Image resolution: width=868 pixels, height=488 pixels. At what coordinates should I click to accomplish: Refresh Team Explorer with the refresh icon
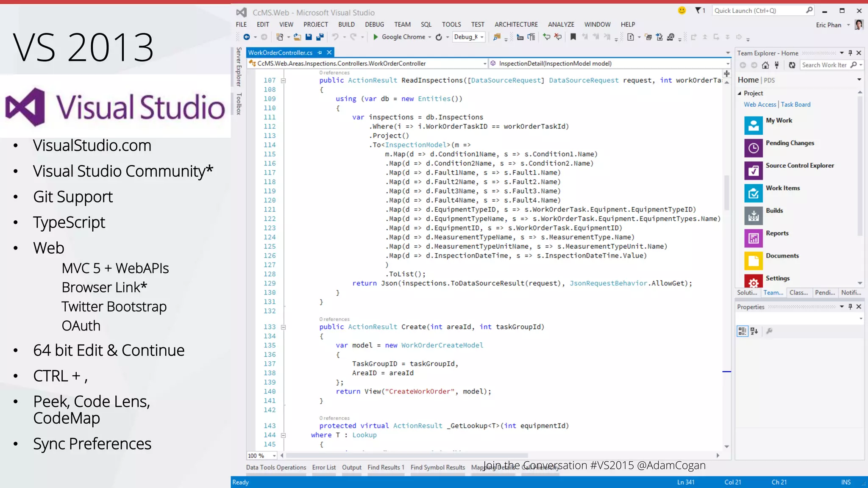click(x=792, y=65)
